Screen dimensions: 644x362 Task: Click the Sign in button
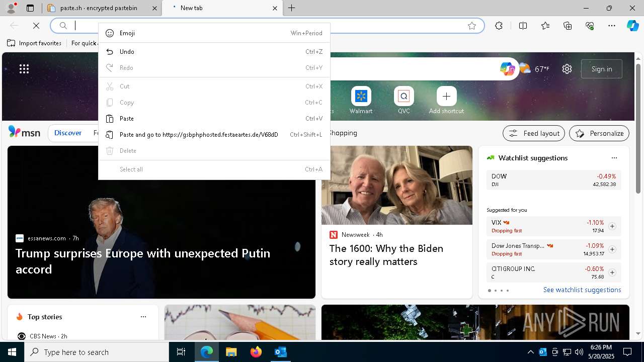602,69
